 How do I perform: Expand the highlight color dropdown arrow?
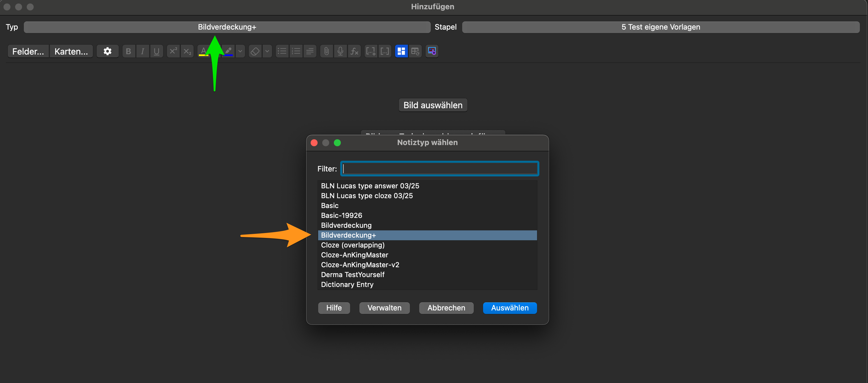tap(240, 51)
